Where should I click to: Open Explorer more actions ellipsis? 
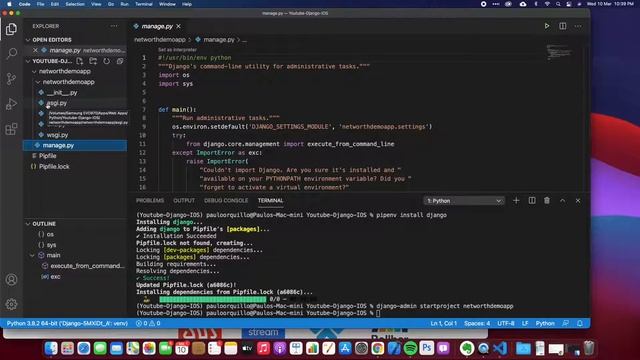[x=114, y=26]
